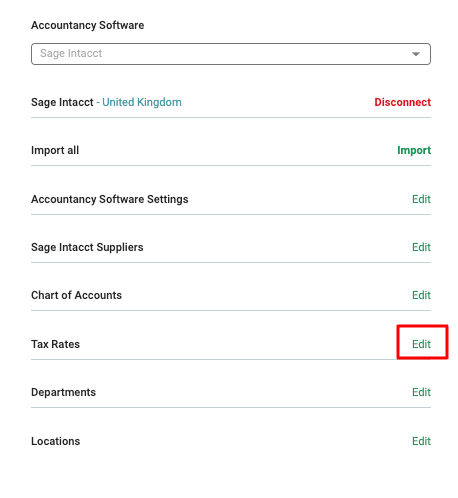Edit Locations mapping
Viewport: 458px width, 498px height.
coord(421,441)
